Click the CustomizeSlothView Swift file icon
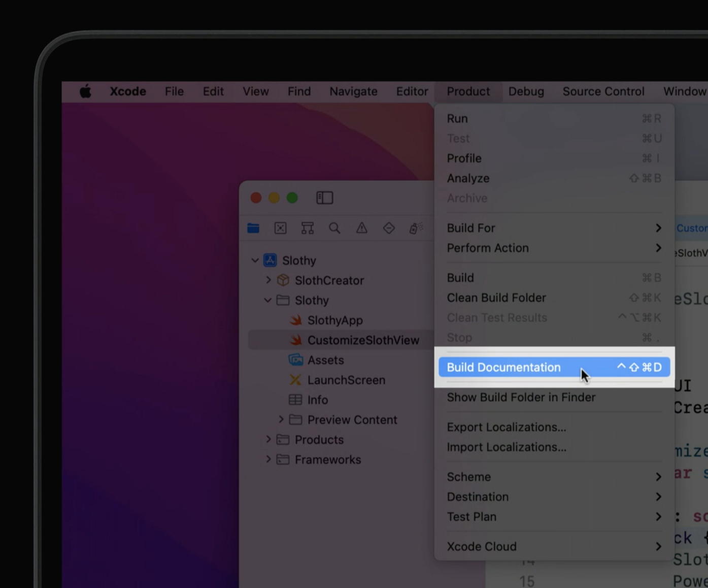The image size is (708, 588). 296,340
